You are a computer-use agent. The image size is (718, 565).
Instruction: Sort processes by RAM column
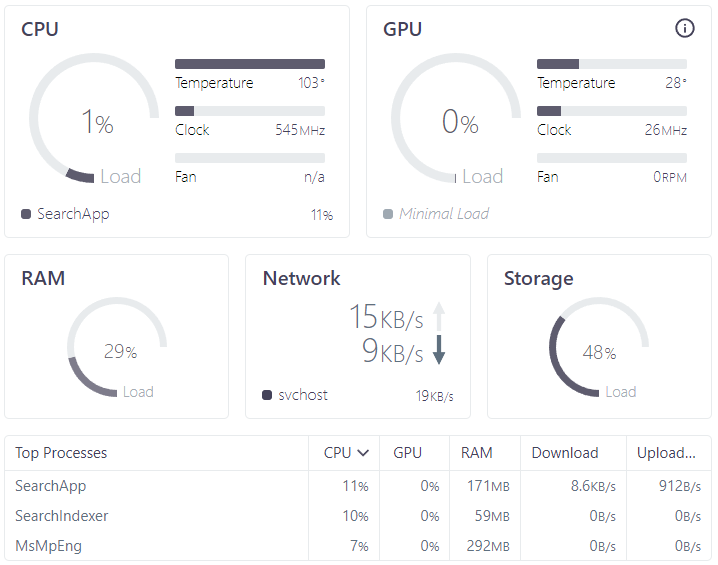coord(477,453)
